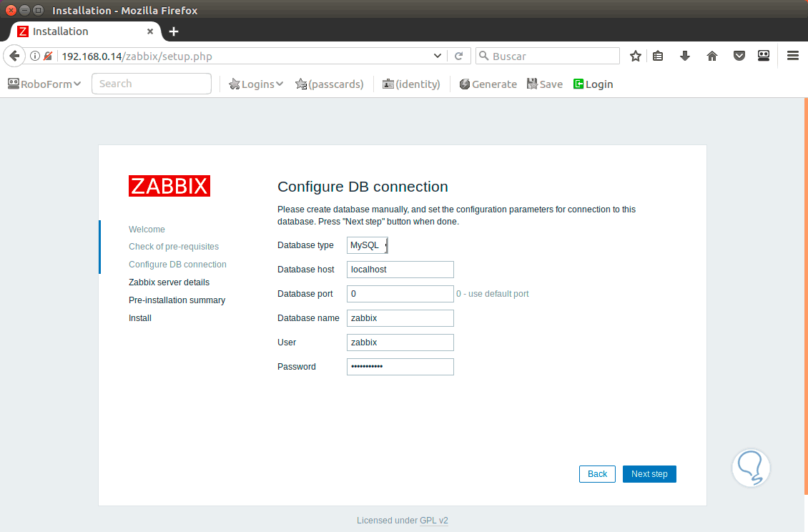Click the Password field
Image resolution: width=808 pixels, height=532 pixels.
click(x=400, y=367)
